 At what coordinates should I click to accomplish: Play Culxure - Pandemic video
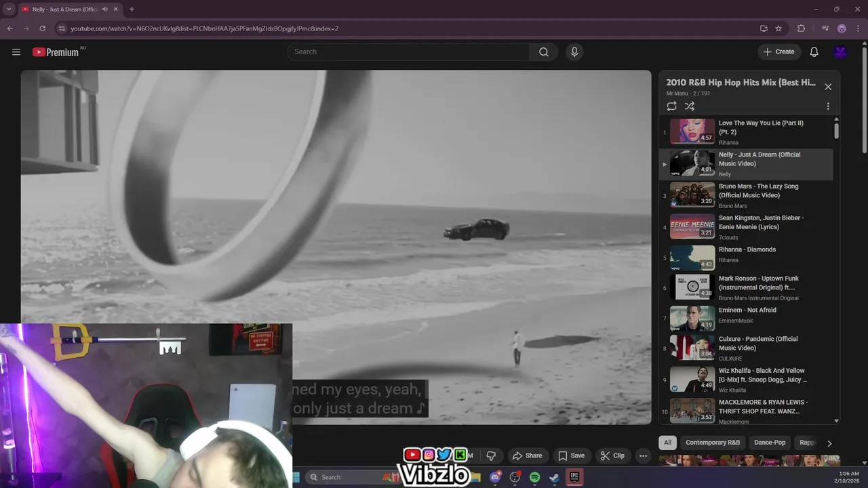coord(746,348)
